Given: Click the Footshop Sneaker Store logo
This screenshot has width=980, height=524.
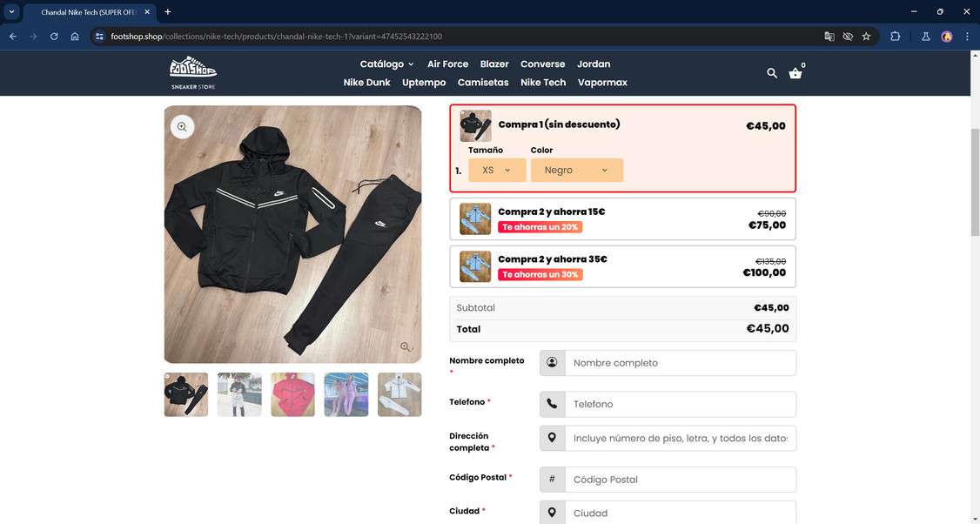Looking at the screenshot, I should [193, 73].
